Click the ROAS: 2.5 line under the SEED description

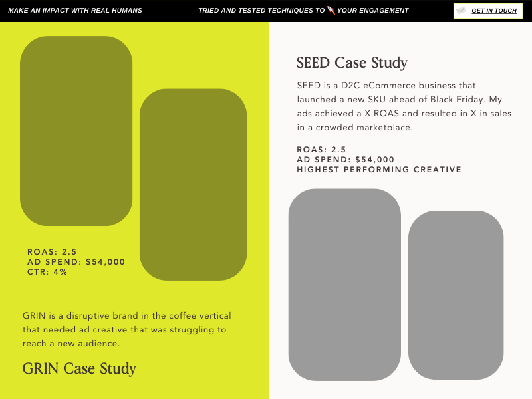(321, 149)
